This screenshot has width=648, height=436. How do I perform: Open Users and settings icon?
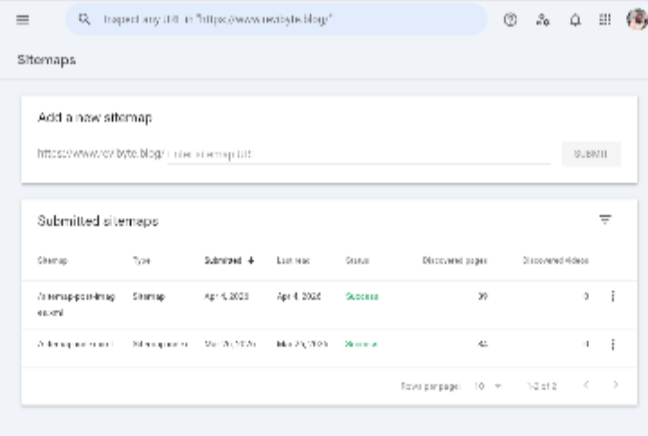point(543,19)
